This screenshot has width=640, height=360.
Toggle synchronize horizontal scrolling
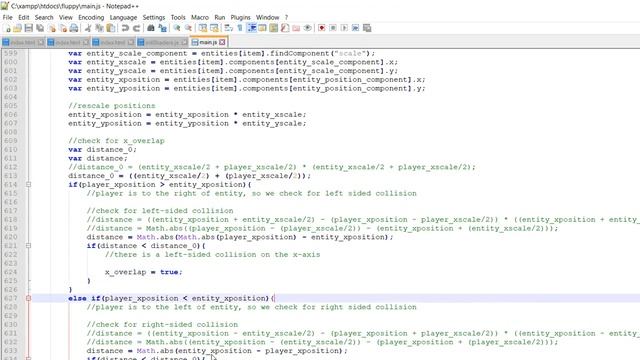click(214, 28)
